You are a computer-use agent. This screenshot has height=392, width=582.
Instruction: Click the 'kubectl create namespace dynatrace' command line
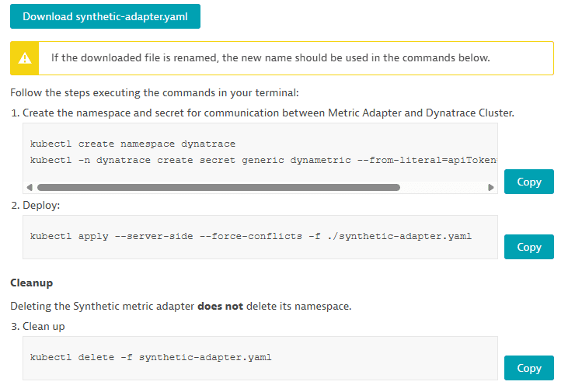(x=133, y=144)
